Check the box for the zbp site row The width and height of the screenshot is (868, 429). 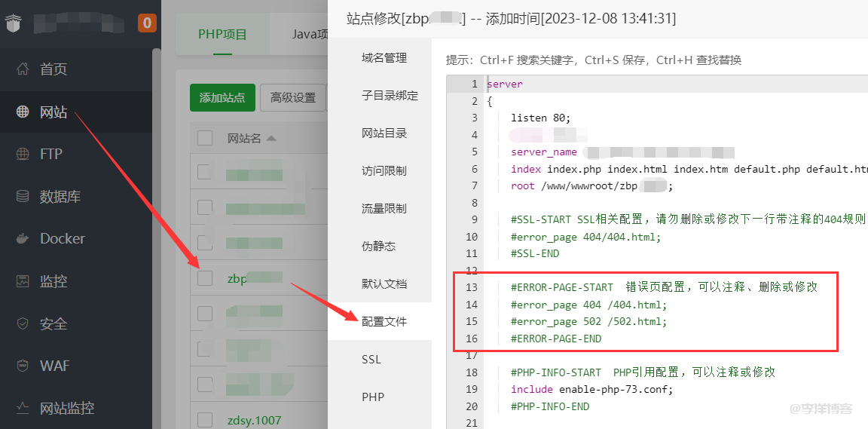pyautogui.click(x=205, y=278)
